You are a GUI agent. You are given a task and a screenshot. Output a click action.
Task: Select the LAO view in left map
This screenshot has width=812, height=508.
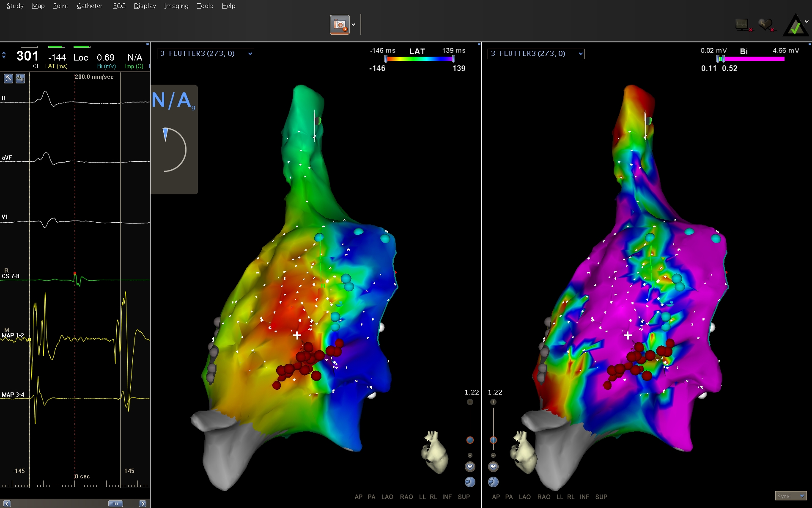click(x=387, y=497)
